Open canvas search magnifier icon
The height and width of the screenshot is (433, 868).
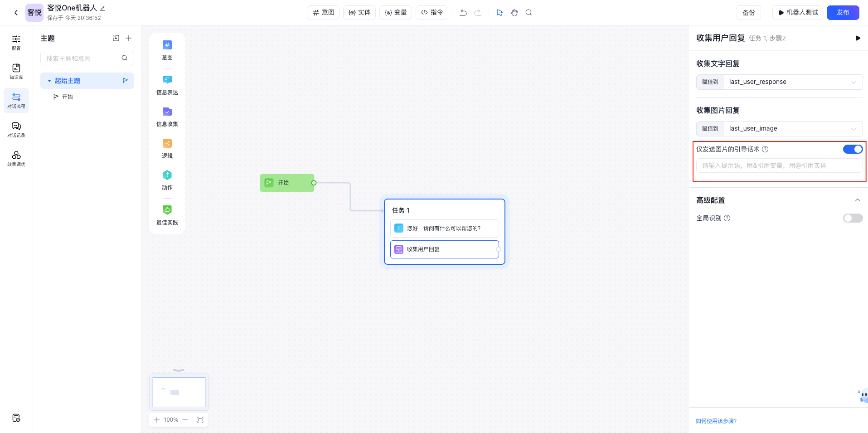pyautogui.click(x=529, y=13)
